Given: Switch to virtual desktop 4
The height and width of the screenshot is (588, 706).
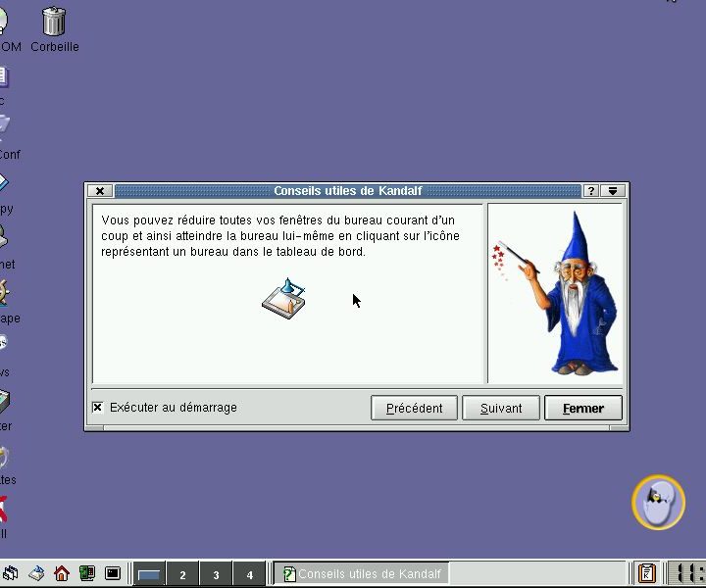Looking at the screenshot, I should click(x=249, y=574).
